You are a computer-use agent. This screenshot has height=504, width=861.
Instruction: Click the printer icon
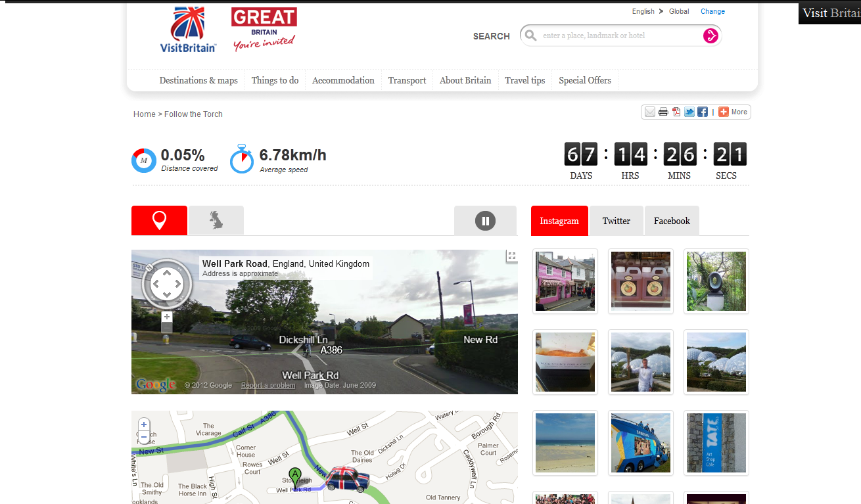pyautogui.click(x=663, y=112)
